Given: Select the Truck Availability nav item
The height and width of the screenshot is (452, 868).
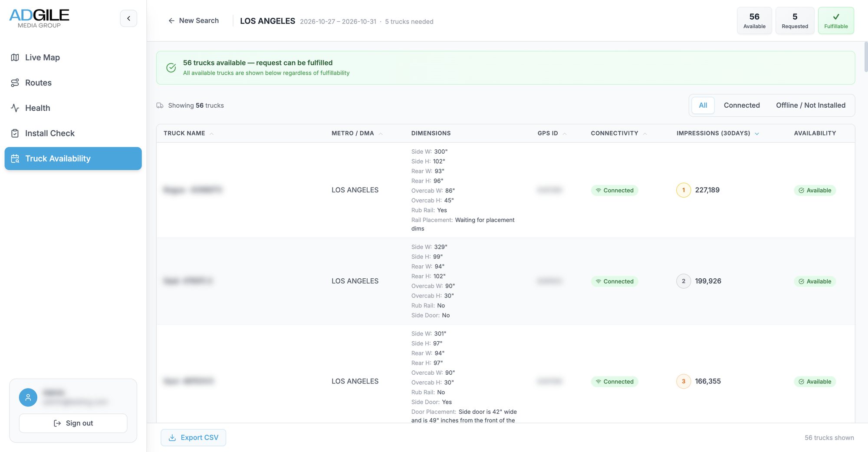Looking at the screenshot, I should tap(73, 158).
